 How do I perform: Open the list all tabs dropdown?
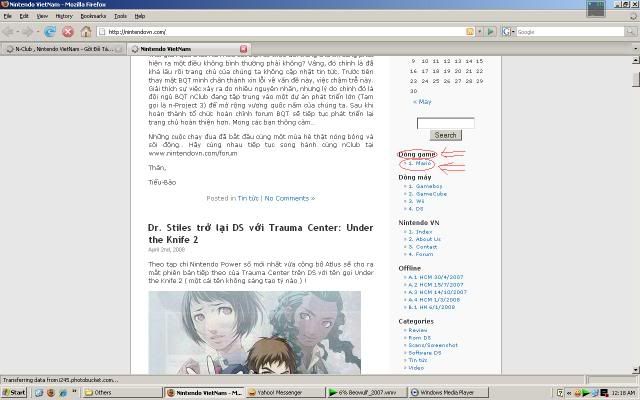635,49
